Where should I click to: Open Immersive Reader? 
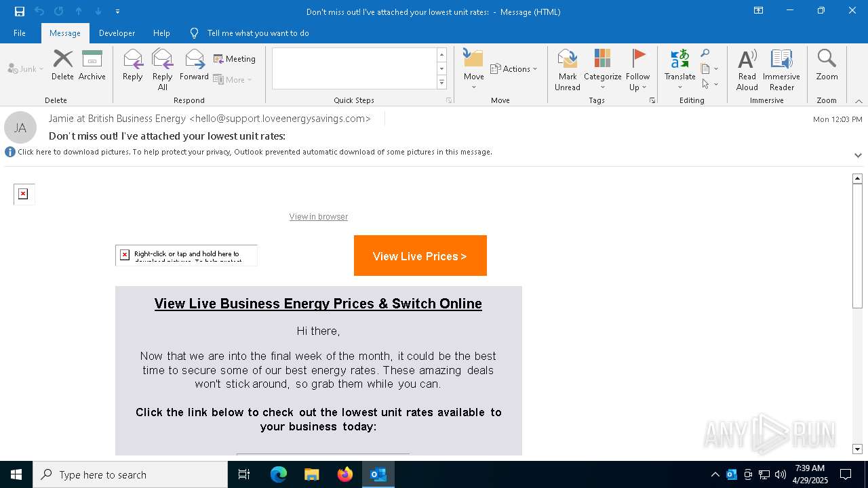tap(781, 70)
